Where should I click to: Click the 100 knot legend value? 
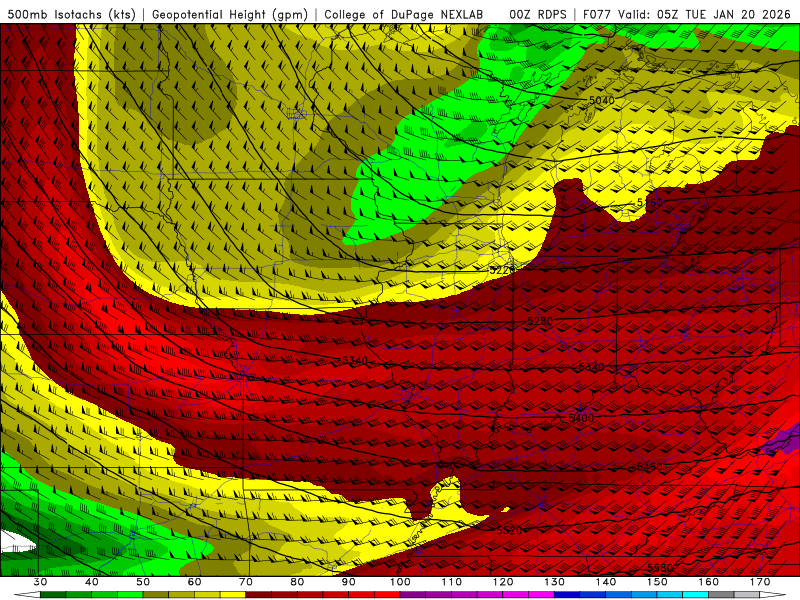click(x=400, y=582)
